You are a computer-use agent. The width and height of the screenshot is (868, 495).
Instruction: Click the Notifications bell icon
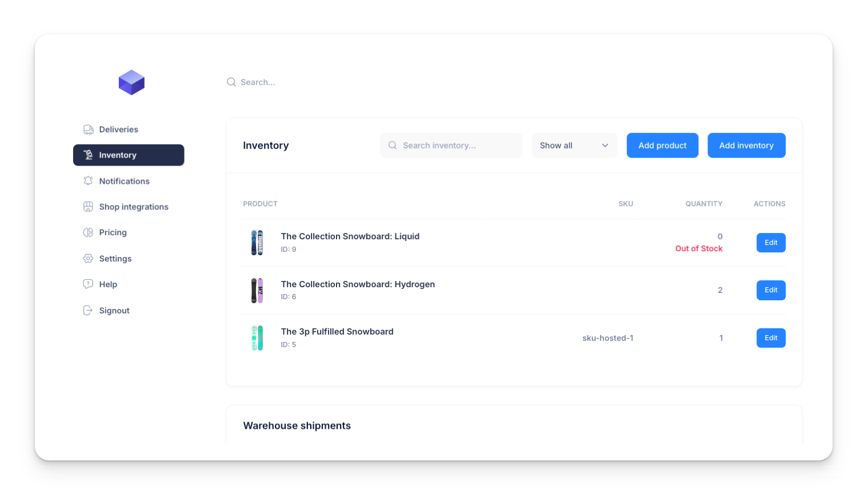88,181
